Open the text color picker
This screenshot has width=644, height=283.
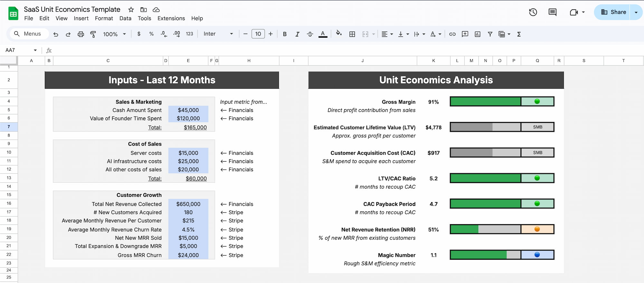(x=323, y=34)
